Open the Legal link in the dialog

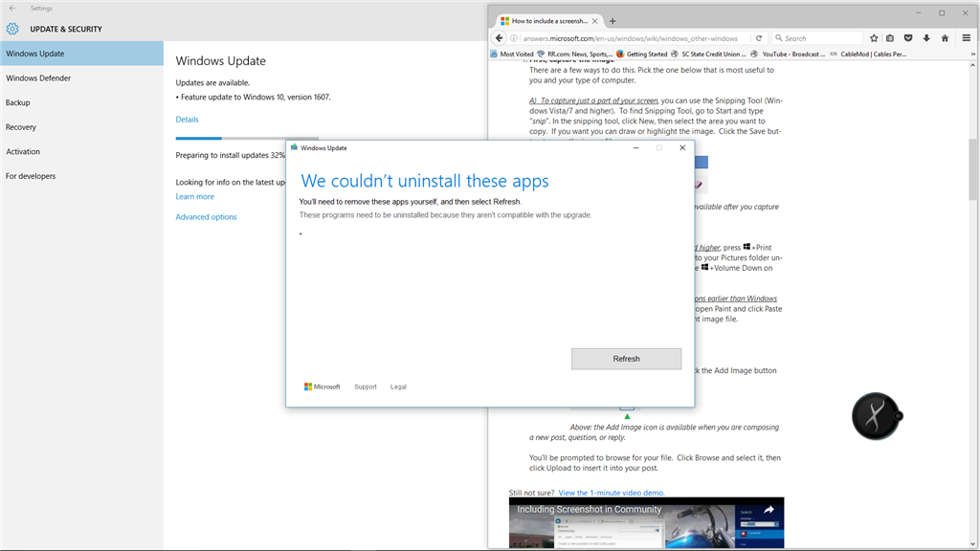tap(398, 386)
